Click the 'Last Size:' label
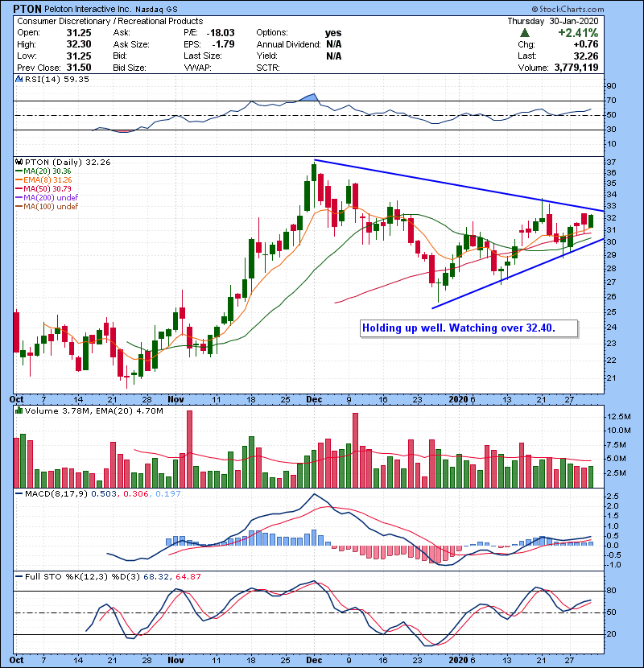 pos(203,56)
